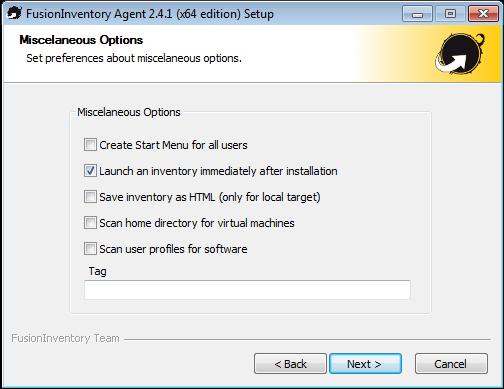Enable Create Start Menu for all users

(90, 145)
